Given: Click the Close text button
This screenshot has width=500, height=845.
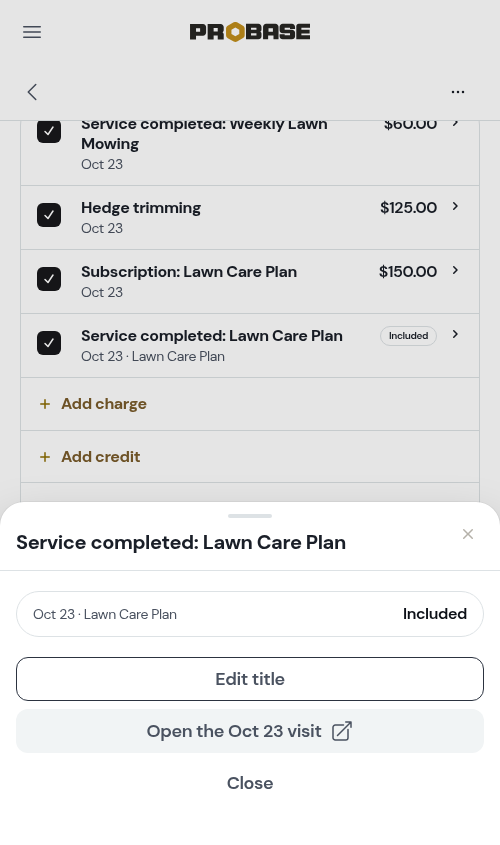Looking at the screenshot, I should 250,783.
